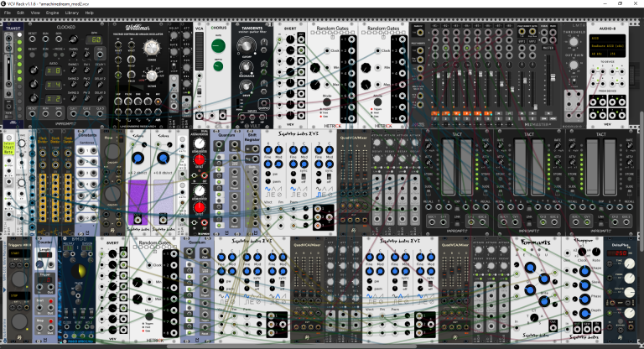Click the Clocked CLK 1 output jack
Image resolution: width=644 pixels, height=349 pixels.
74,114
